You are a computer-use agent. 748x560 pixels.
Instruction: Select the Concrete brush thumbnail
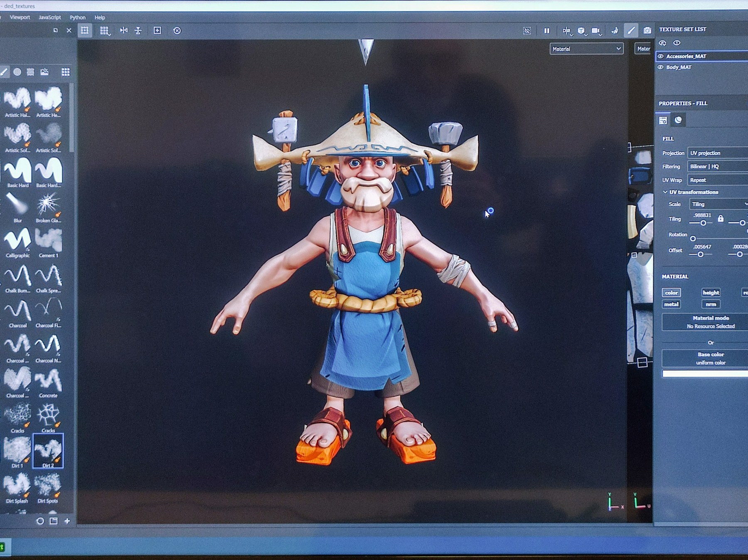pos(48,382)
